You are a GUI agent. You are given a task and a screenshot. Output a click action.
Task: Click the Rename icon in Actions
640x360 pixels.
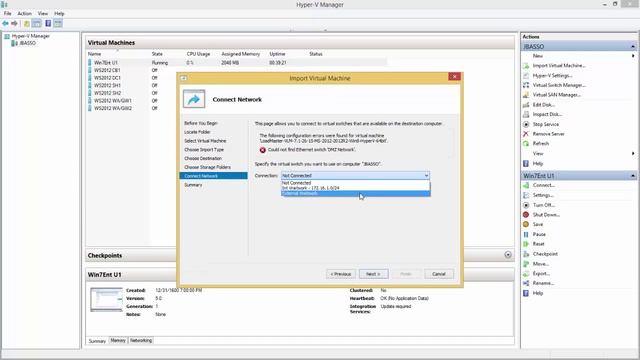[526, 283]
